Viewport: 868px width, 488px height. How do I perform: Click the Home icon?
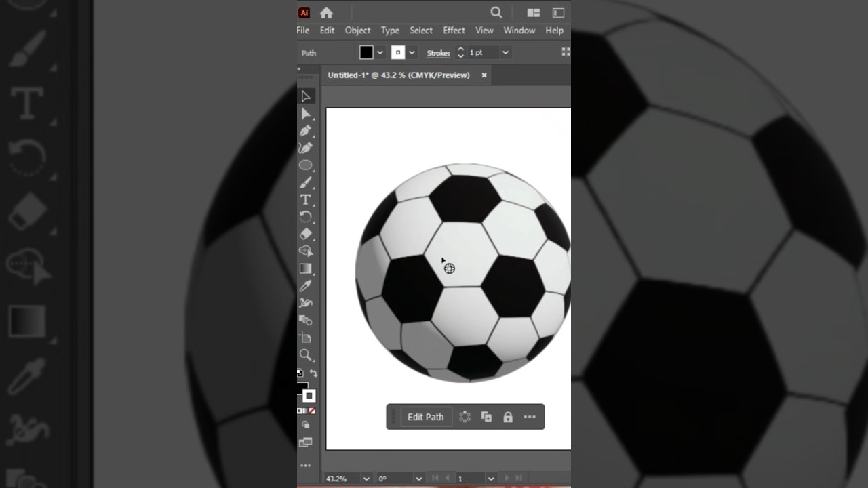click(x=326, y=13)
